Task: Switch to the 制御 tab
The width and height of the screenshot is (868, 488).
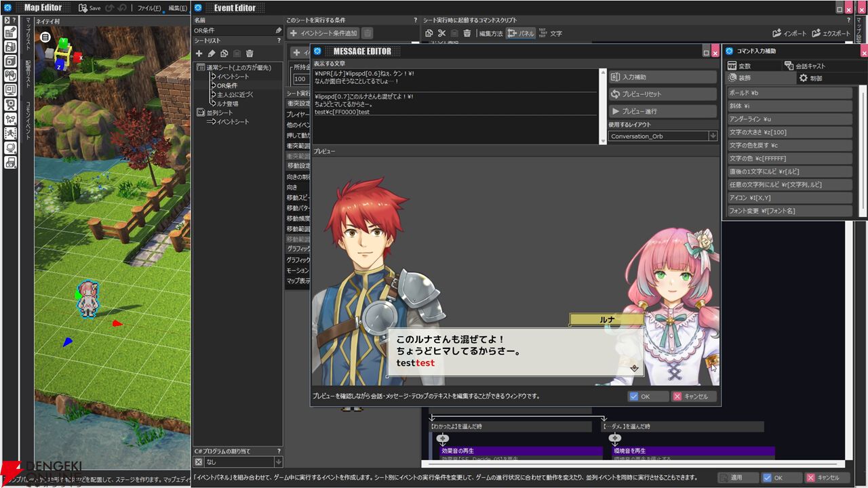Action: point(810,79)
